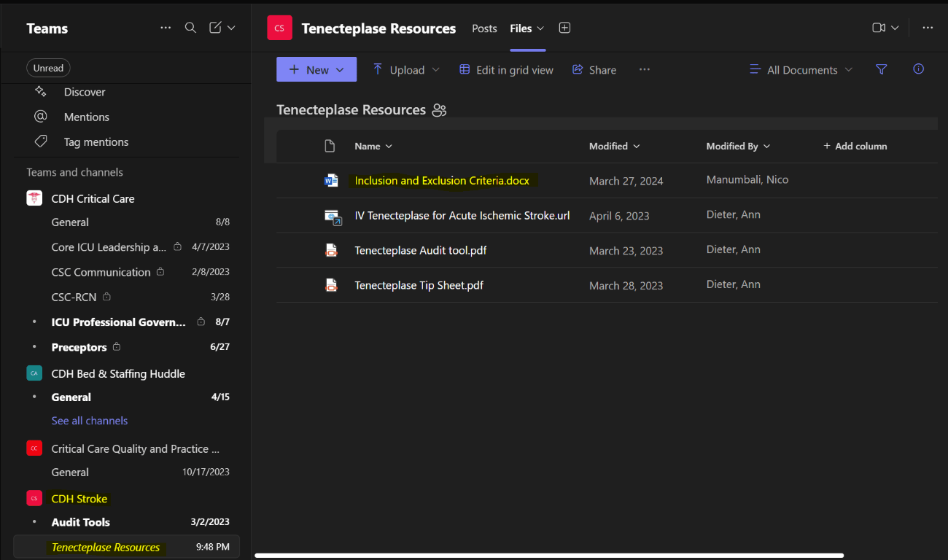This screenshot has height=560, width=948.
Task: Select the Critical Care Quality and Practice team
Action: coord(135,449)
